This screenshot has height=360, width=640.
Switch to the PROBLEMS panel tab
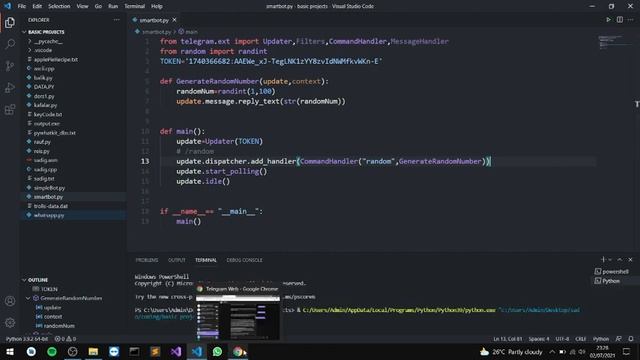click(147, 260)
